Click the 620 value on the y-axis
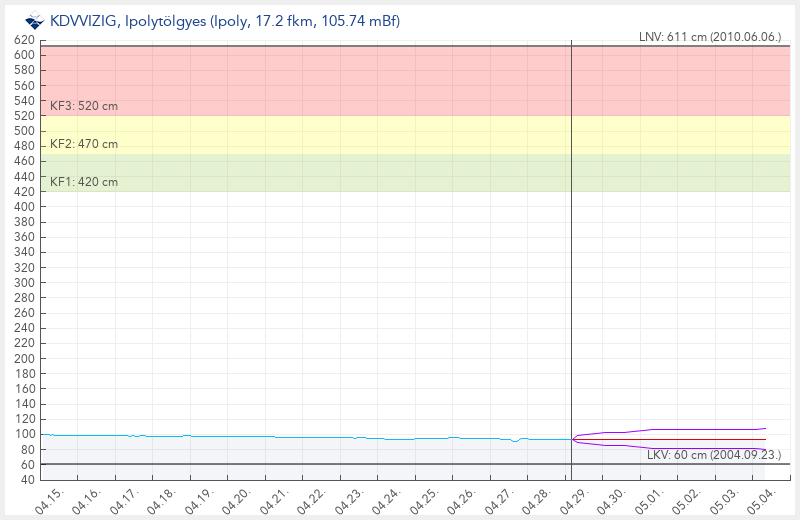The width and height of the screenshot is (800, 520). pyautogui.click(x=25, y=40)
